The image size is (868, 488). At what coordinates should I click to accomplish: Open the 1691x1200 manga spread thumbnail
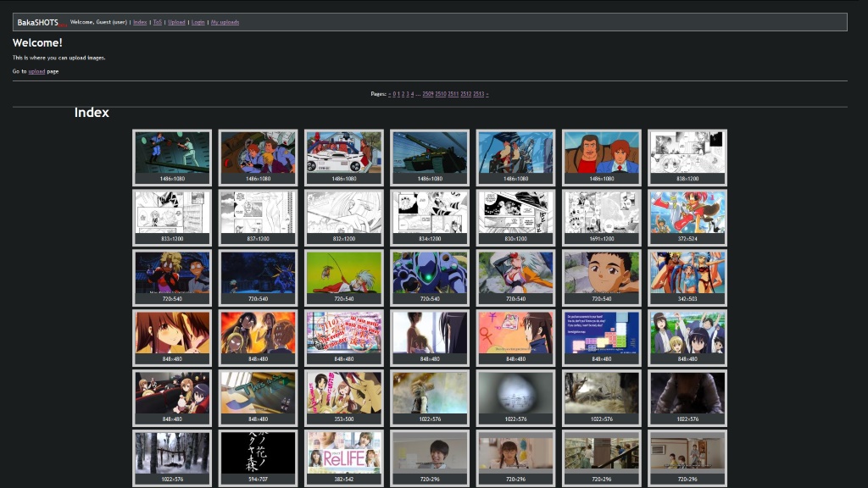601,218
